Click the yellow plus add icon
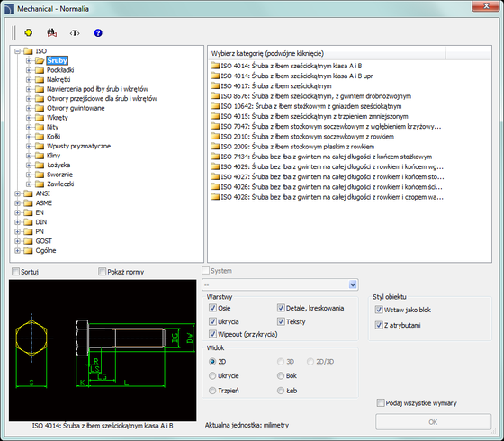The image size is (504, 441). pos(29,32)
